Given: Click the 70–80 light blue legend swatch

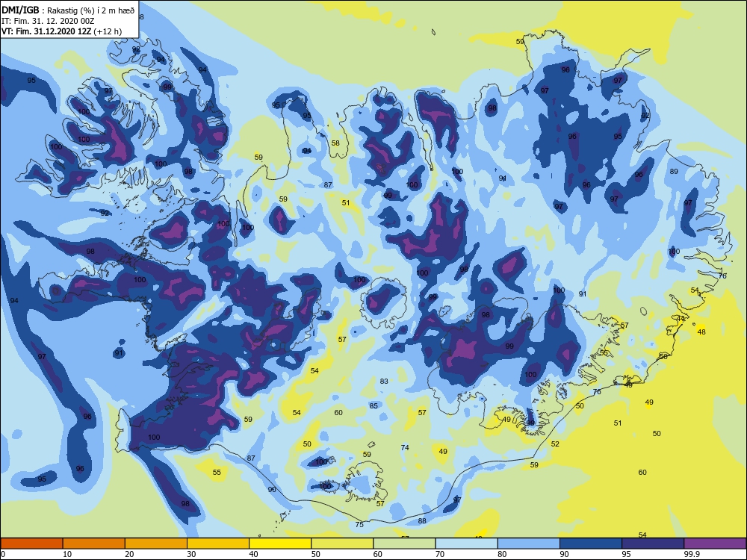Looking at the screenshot, I should (466, 544).
